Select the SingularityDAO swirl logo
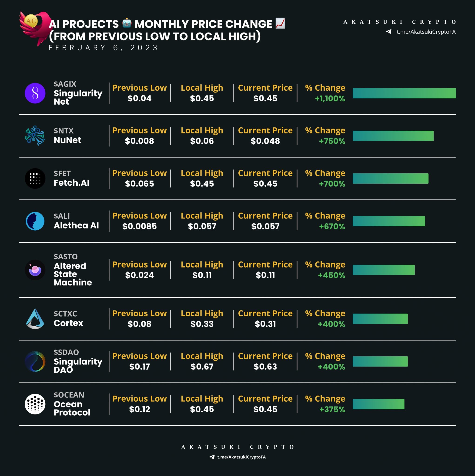Viewport: 475px width, 476px height. (35, 361)
